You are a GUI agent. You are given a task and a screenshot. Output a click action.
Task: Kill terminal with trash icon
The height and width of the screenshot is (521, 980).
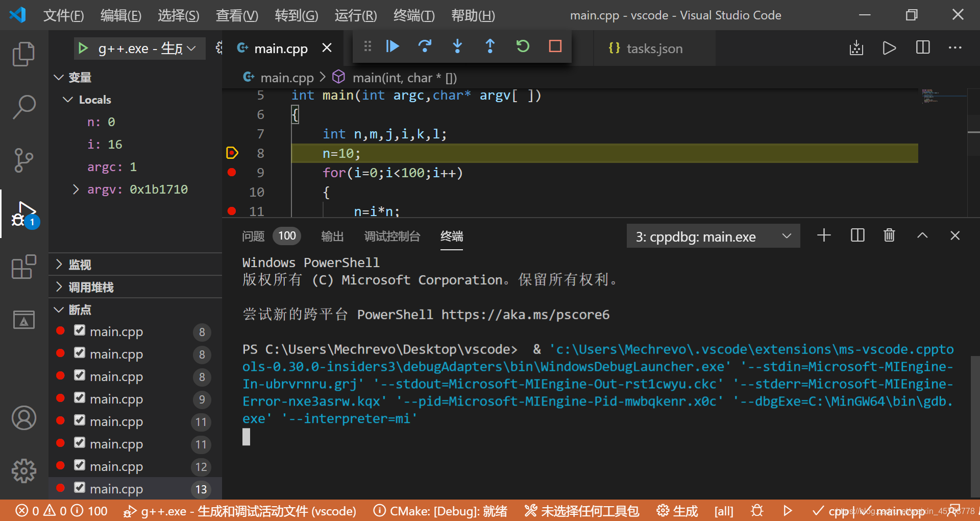point(889,235)
